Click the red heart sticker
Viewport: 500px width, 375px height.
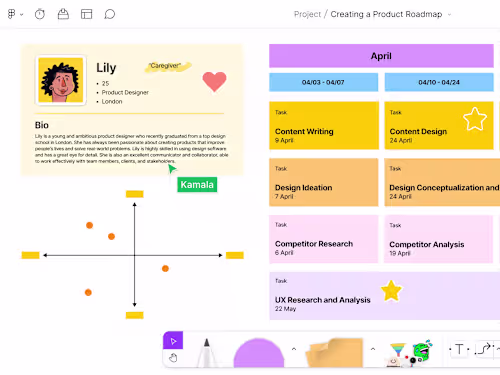pyautogui.click(x=214, y=81)
